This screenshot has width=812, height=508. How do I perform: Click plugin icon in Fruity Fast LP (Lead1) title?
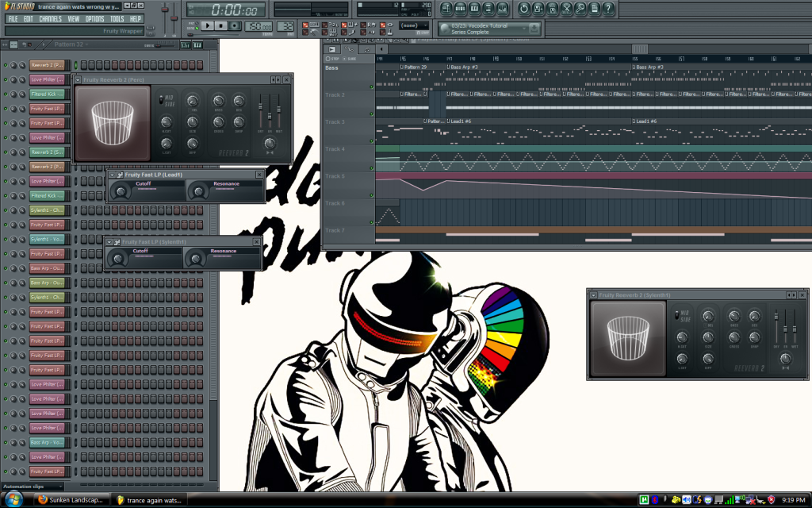[x=120, y=175]
